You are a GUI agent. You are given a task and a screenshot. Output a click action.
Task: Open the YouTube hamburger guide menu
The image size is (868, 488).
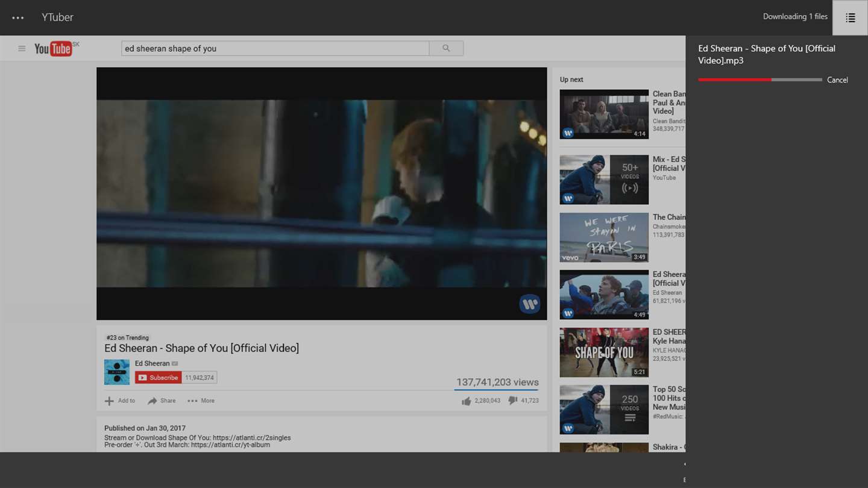click(22, 49)
